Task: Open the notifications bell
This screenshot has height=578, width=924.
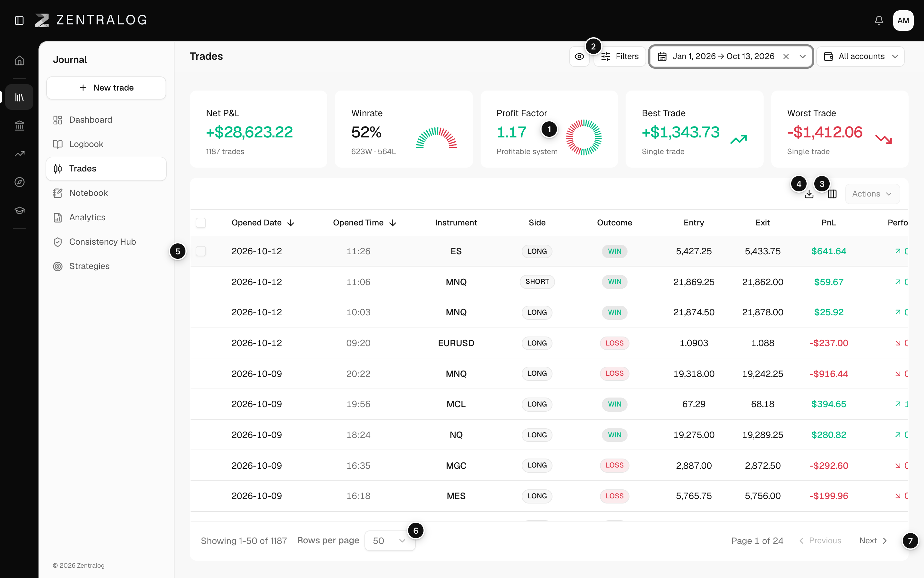Action: (879, 20)
